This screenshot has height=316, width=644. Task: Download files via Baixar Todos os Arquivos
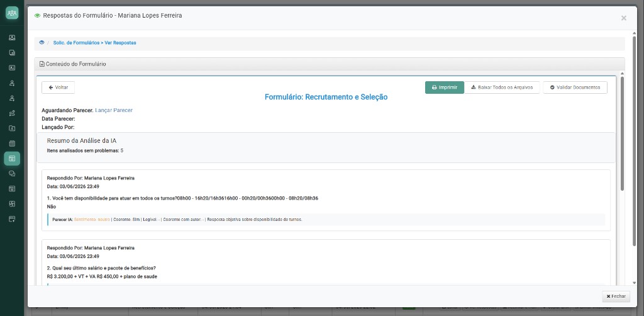click(x=502, y=87)
